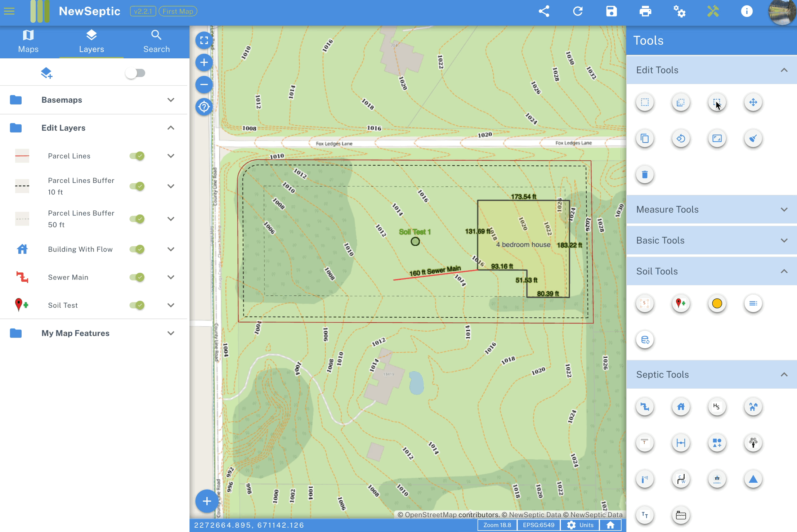Click the EPSG:6549 projection button

[x=538, y=525]
